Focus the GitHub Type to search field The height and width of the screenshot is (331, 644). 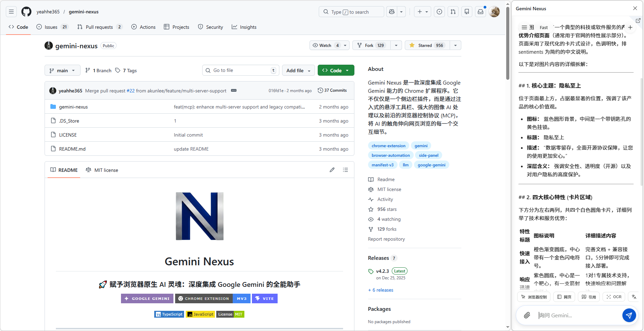[351, 12]
